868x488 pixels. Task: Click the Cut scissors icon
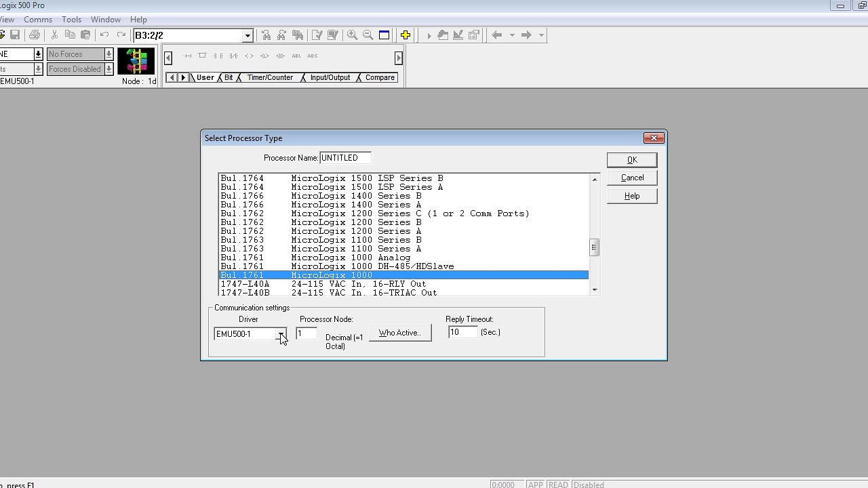coord(54,35)
